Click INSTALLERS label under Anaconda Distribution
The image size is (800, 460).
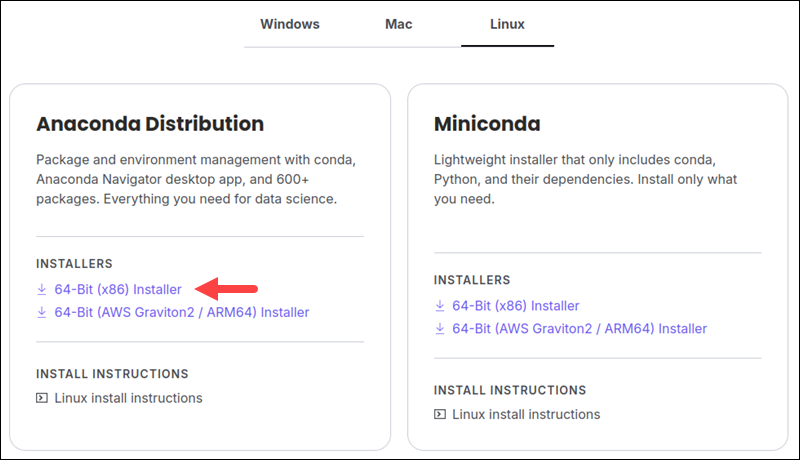point(74,264)
